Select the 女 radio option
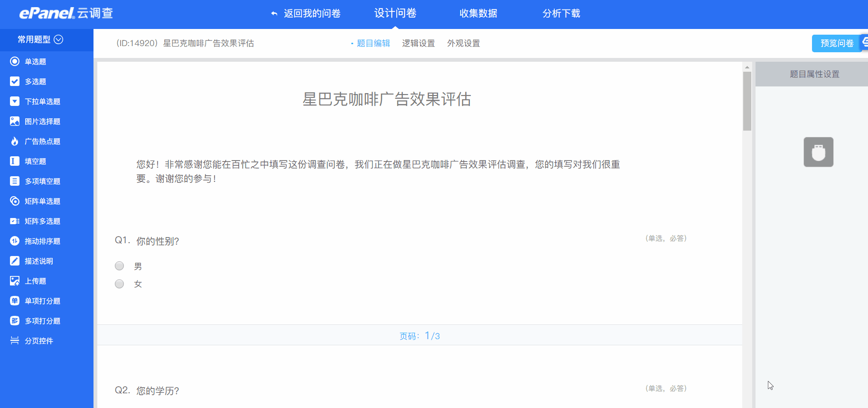Viewport: 868px width, 408px height. pos(120,284)
